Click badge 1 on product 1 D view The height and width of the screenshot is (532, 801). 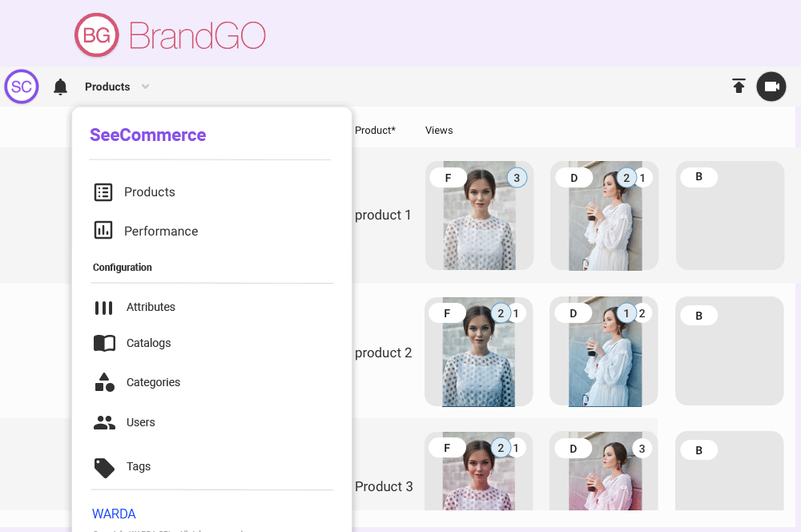point(642,178)
